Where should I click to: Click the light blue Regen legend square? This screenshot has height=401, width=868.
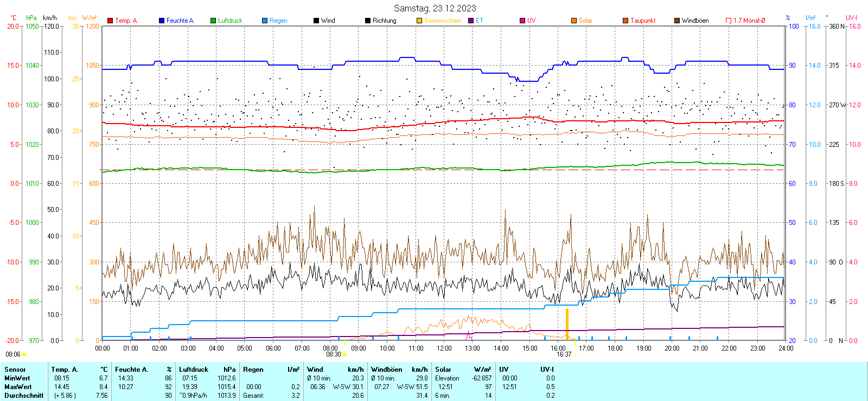tap(265, 21)
